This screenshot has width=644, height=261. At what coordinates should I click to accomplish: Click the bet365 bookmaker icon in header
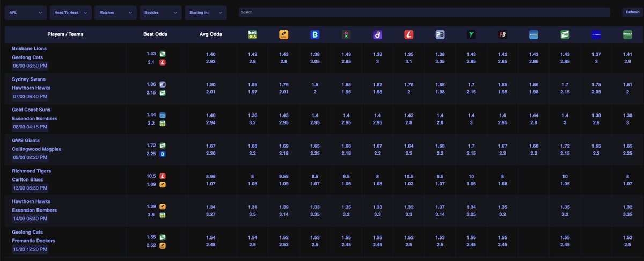pyautogui.click(x=252, y=35)
